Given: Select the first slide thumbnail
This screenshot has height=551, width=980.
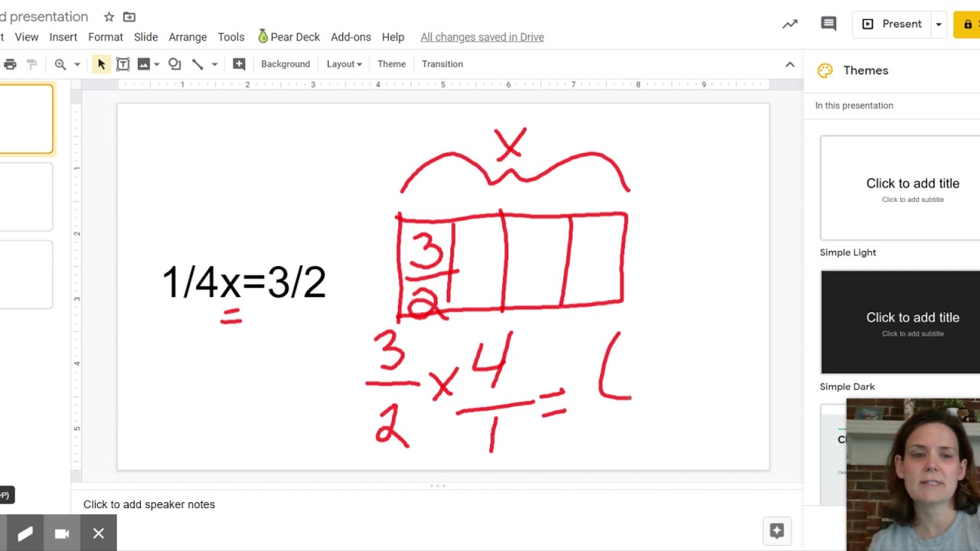Looking at the screenshot, I should 26,119.
